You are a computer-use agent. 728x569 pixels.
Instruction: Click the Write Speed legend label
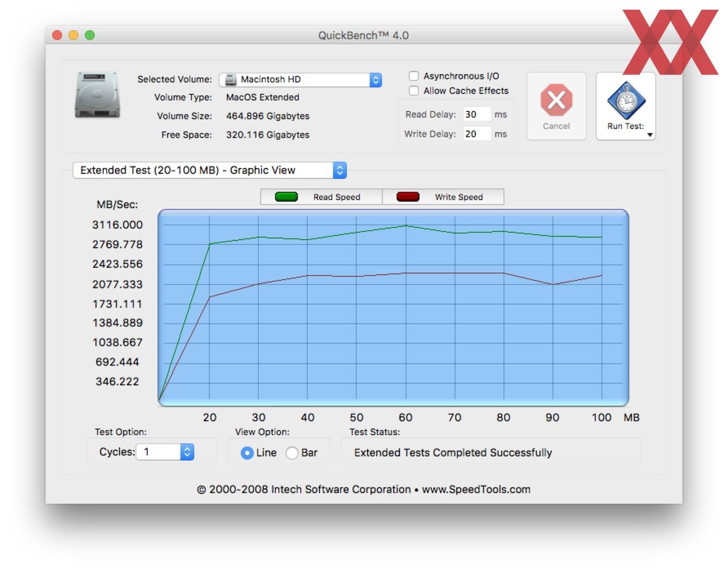[x=459, y=197]
